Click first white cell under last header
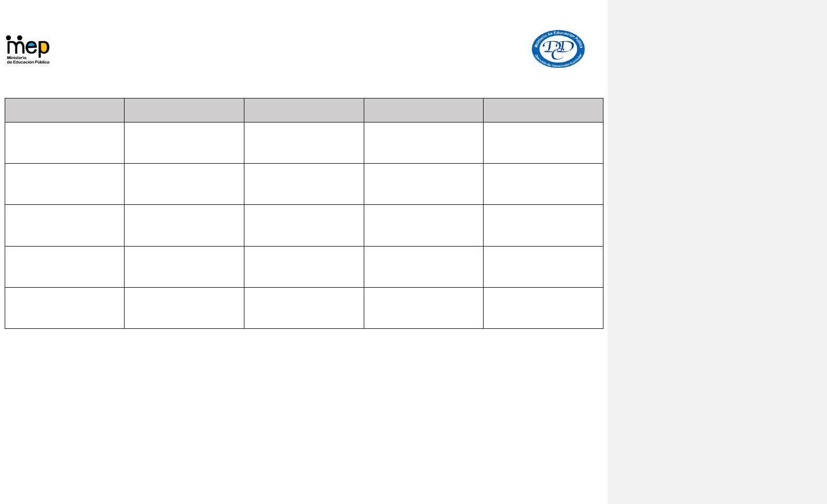This screenshot has height=504, width=827. (543, 143)
